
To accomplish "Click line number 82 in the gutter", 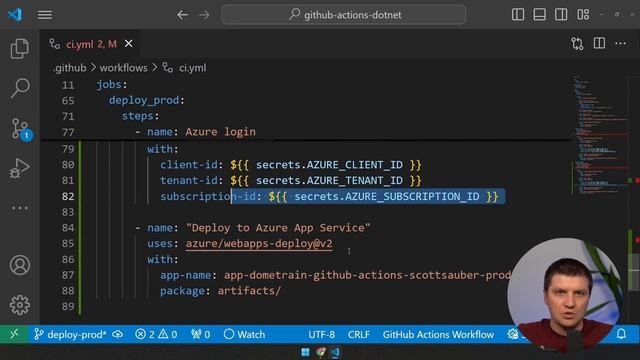I will click(x=68, y=196).
